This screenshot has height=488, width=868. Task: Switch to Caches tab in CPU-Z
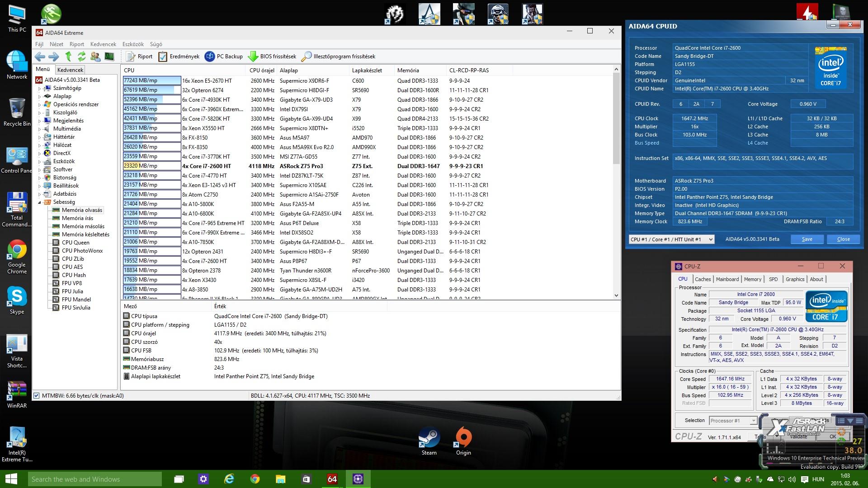pyautogui.click(x=703, y=279)
